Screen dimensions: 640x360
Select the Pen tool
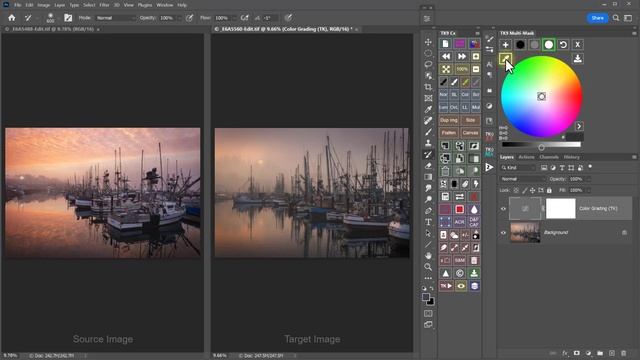[428, 211]
